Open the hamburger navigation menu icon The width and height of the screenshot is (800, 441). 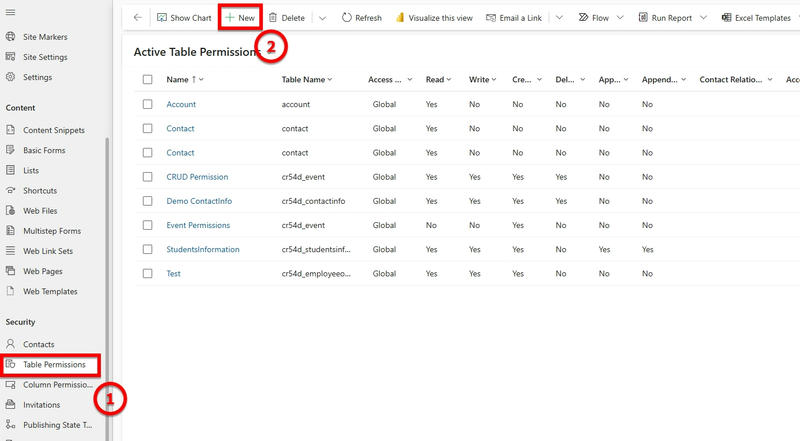[x=10, y=12]
